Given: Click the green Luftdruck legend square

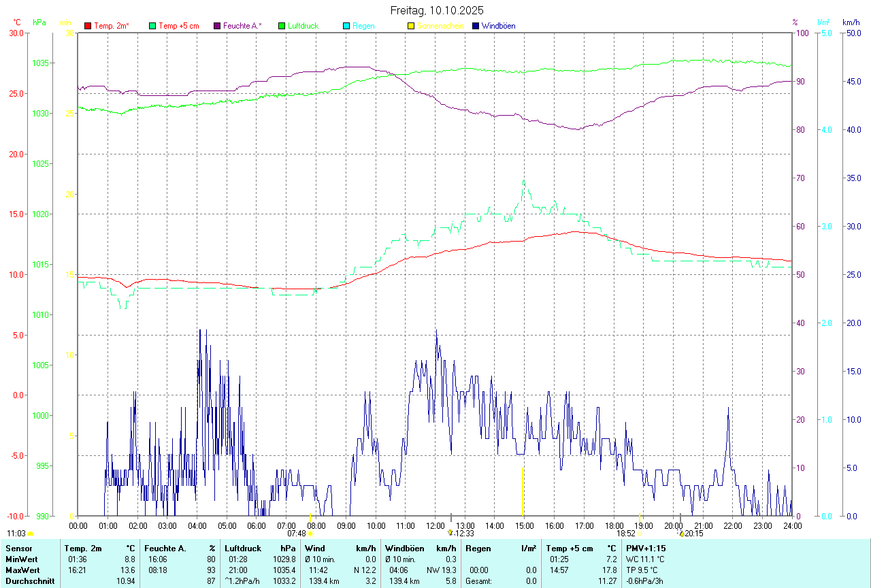Looking at the screenshot, I should 282,26.
